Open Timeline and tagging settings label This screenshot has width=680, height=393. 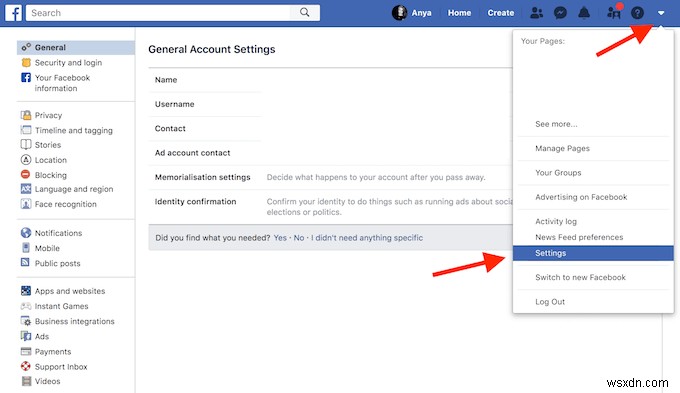[x=74, y=130]
